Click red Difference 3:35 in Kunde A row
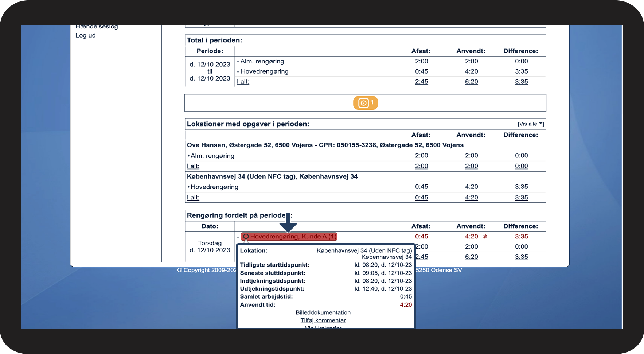Viewport: 644px width, 354px height. (522, 237)
